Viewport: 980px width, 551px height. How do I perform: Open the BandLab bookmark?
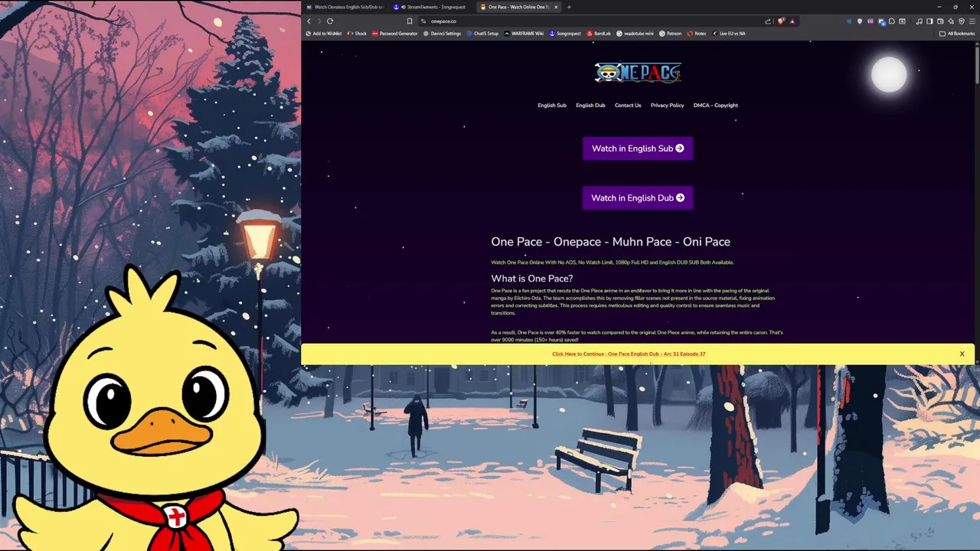(599, 34)
